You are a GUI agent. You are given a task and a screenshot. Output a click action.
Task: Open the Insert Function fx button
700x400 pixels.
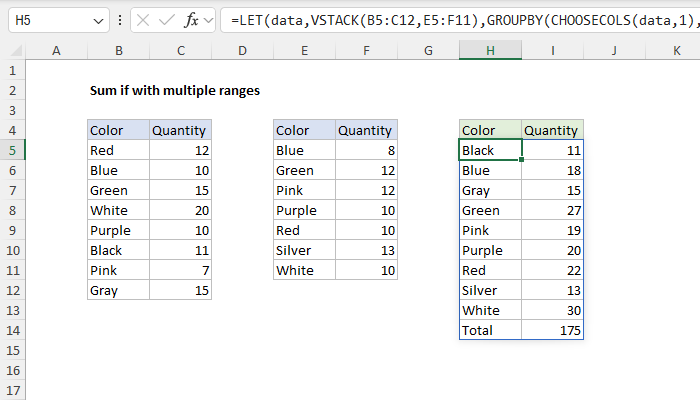click(192, 20)
